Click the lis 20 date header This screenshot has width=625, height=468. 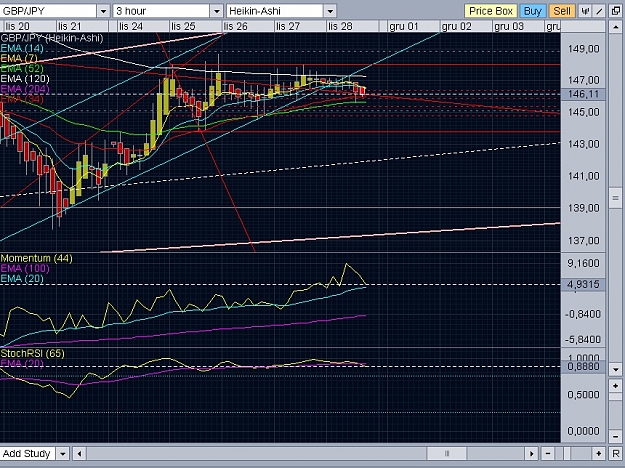pyautogui.click(x=18, y=26)
